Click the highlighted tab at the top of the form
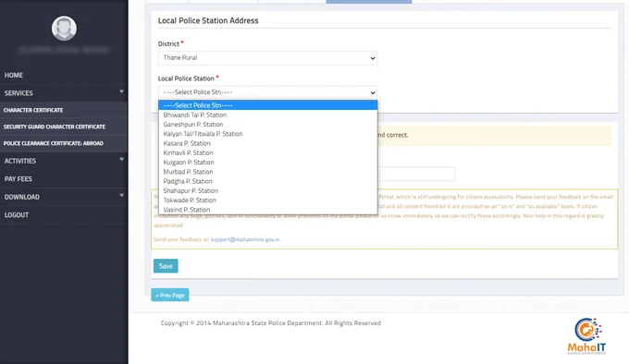 coord(369,2)
